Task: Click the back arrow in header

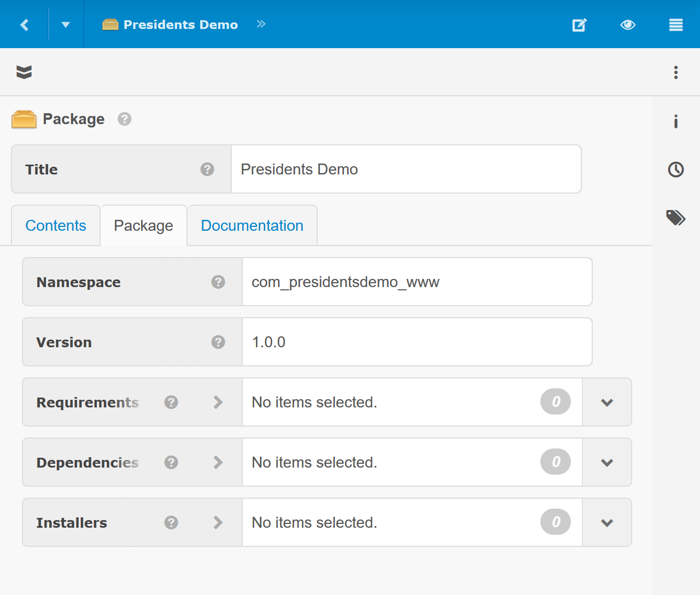Action: pyautogui.click(x=24, y=25)
